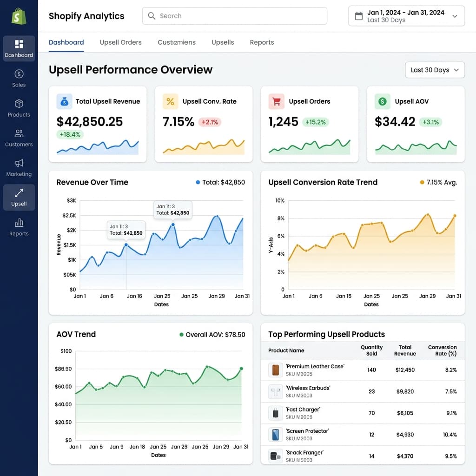476x476 pixels.
Task: Click 'Wireless Earbuds' product name
Action: point(308,388)
